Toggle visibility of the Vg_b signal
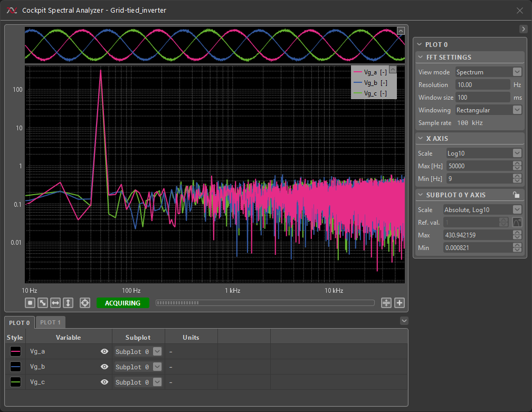Screen dimensions: 532x412 (104, 367)
